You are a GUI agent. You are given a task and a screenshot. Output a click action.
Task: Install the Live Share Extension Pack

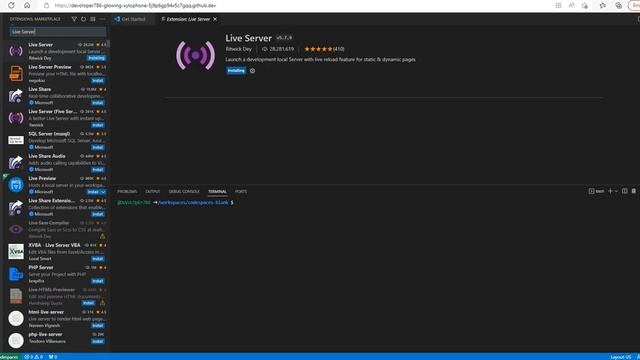pyautogui.click(x=98, y=214)
